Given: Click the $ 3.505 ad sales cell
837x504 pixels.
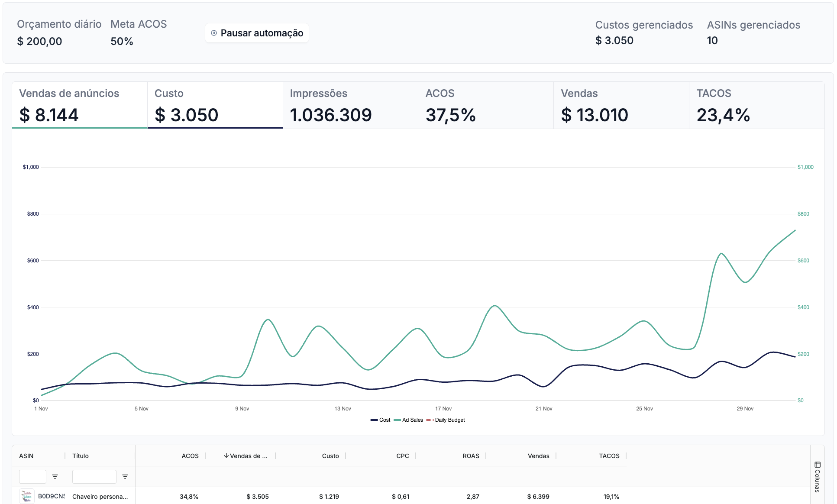Looking at the screenshot, I should tap(258, 497).
